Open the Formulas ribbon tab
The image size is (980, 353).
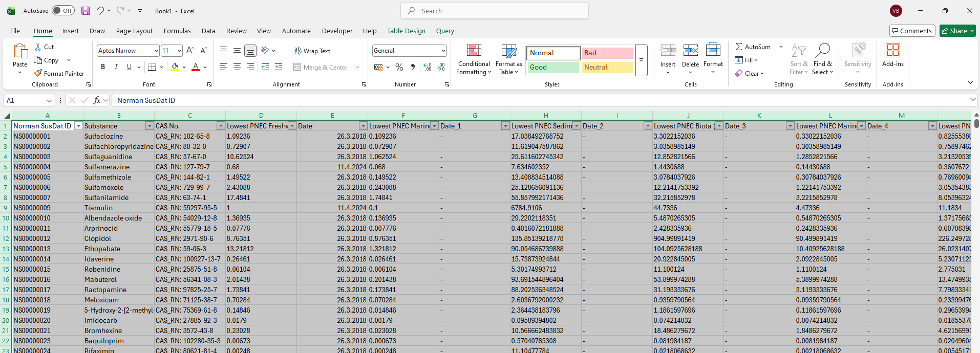point(177,31)
